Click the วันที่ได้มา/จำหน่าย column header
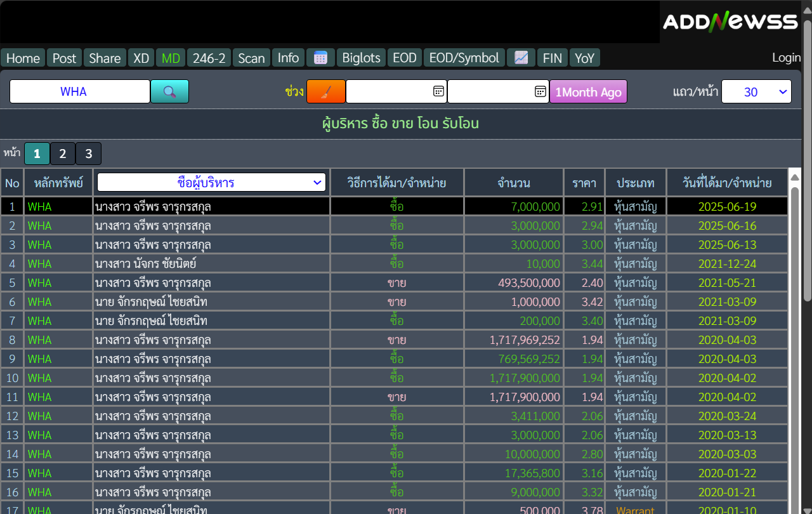The height and width of the screenshot is (514, 812). [x=727, y=183]
